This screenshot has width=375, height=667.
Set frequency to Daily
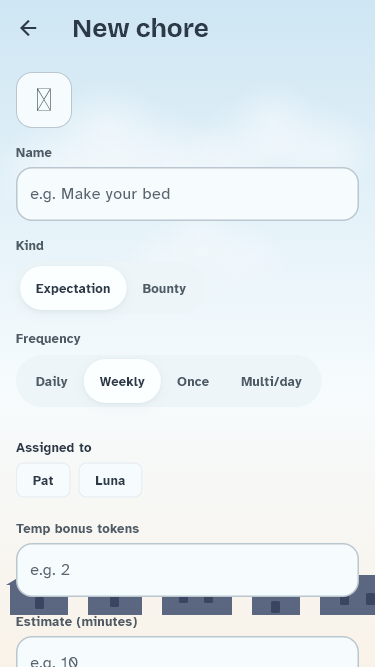(51, 381)
